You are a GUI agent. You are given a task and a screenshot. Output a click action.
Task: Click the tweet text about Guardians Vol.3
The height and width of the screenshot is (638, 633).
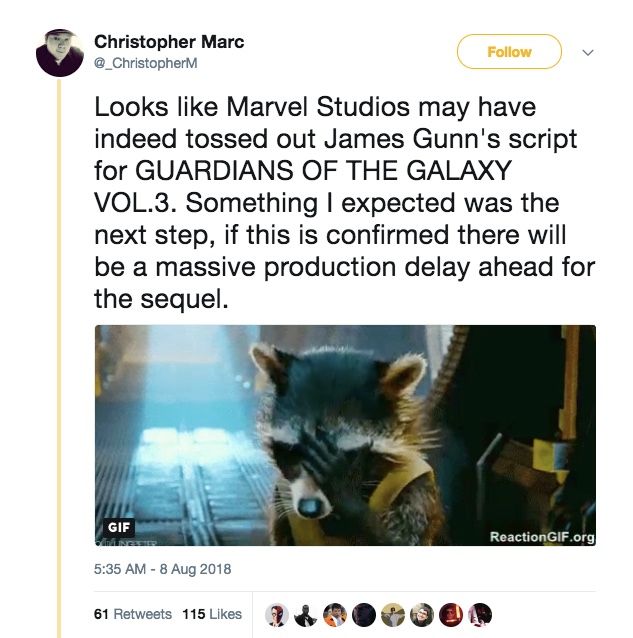(x=340, y=202)
